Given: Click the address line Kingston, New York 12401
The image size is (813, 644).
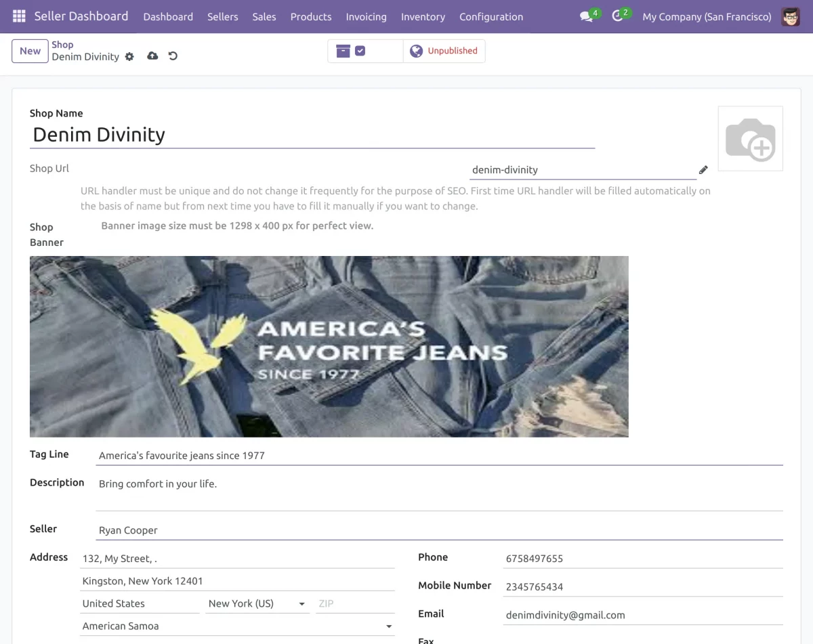Looking at the screenshot, I should [237, 581].
